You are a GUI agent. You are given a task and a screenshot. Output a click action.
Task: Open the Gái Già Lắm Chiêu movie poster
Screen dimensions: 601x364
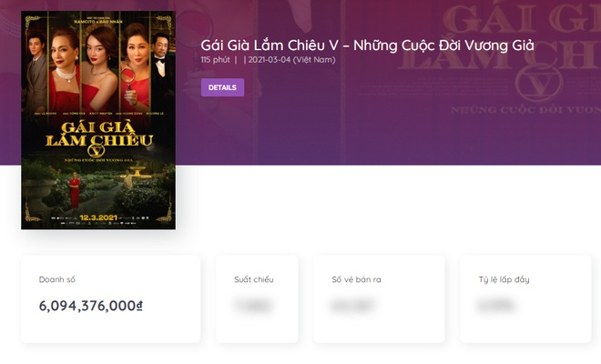pos(98,120)
